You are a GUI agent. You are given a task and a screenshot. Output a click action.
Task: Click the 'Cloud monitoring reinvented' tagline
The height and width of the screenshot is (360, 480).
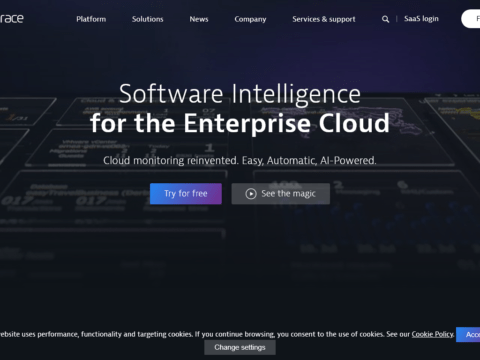point(240,161)
